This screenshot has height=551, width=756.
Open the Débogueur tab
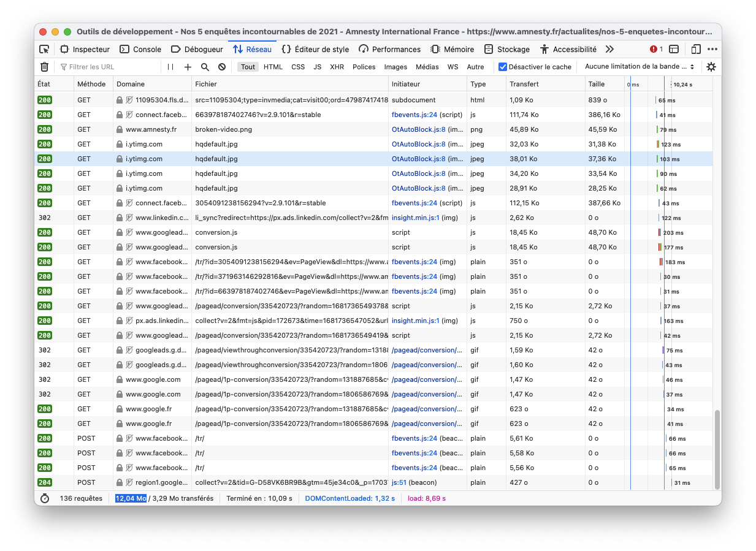(197, 49)
